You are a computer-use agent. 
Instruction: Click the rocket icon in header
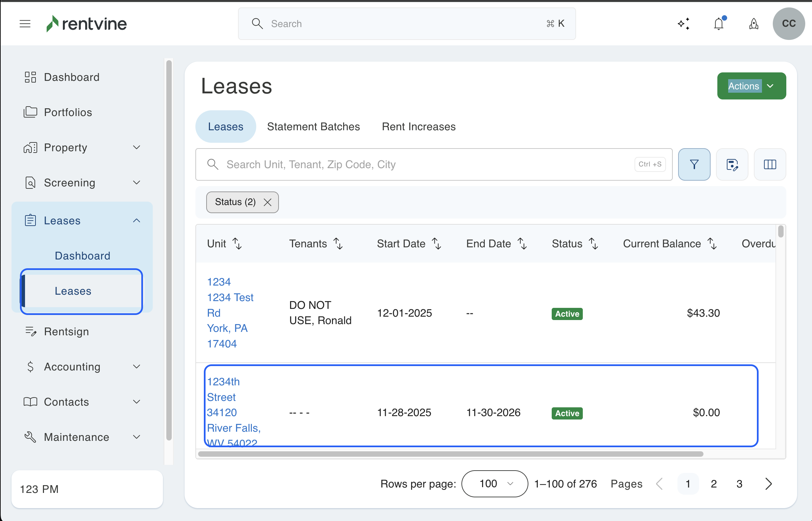tap(754, 24)
